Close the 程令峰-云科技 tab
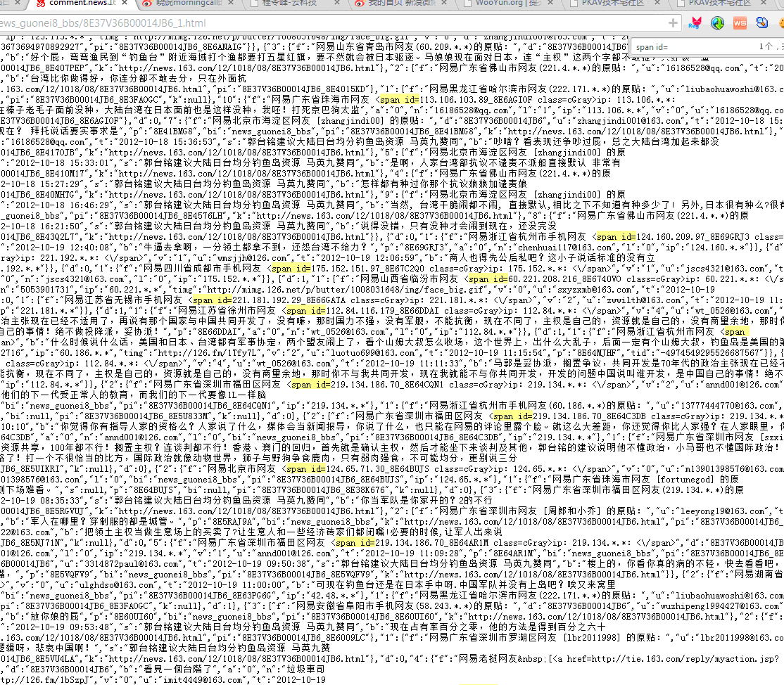 pyautogui.click(x=337, y=3)
